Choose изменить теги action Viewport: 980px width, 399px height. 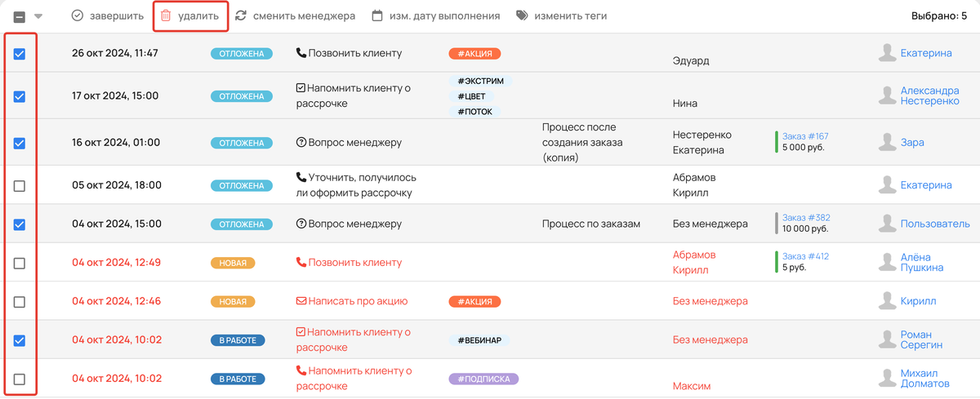click(x=563, y=16)
